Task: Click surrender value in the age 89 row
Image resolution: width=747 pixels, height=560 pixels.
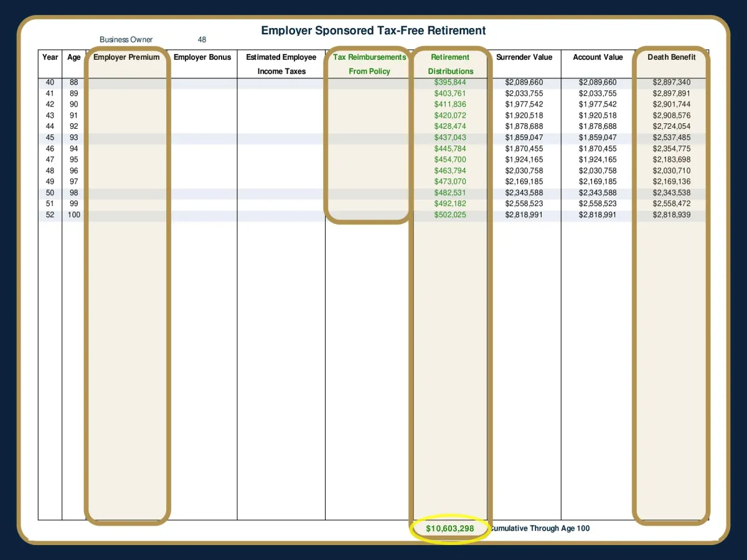Action: pos(524,93)
